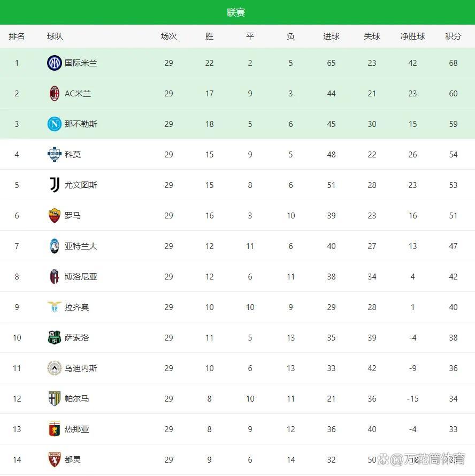Click the Atalanta club logo
475x476 pixels.
click(x=55, y=246)
